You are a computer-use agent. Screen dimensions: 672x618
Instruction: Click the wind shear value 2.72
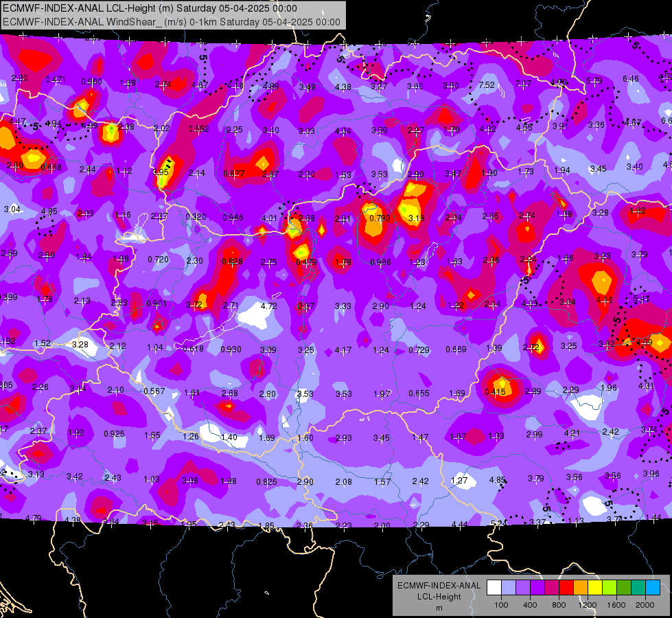(x=531, y=347)
